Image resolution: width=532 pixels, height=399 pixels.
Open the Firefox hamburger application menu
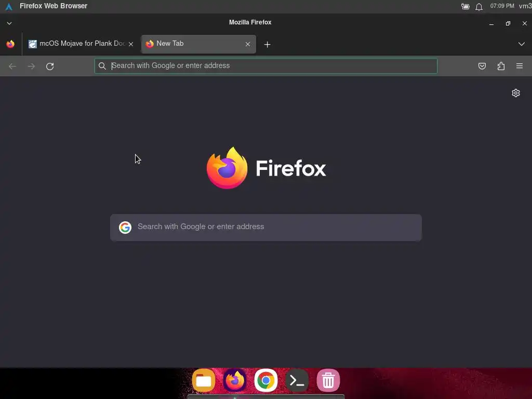coord(520,66)
